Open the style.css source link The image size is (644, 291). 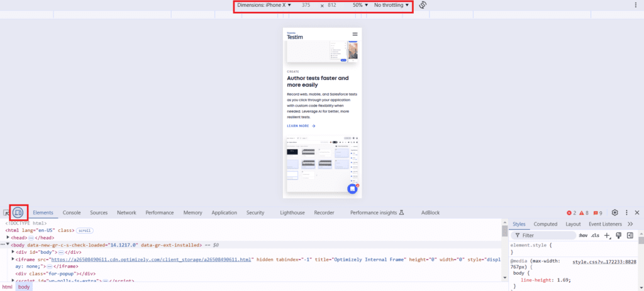(x=604, y=261)
